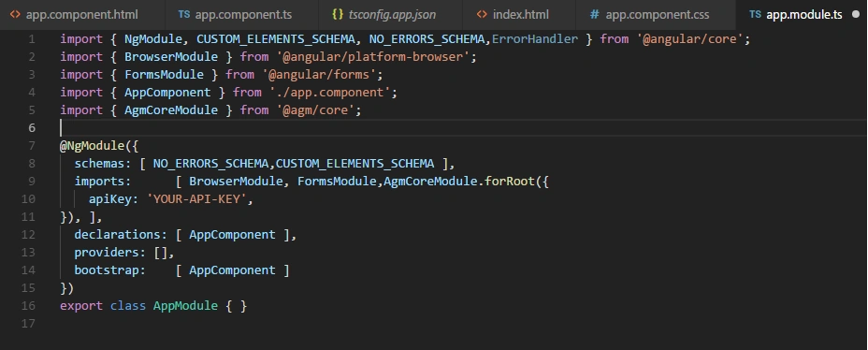Open the app.component.css tab
The image size is (868, 350).
pos(656,14)
